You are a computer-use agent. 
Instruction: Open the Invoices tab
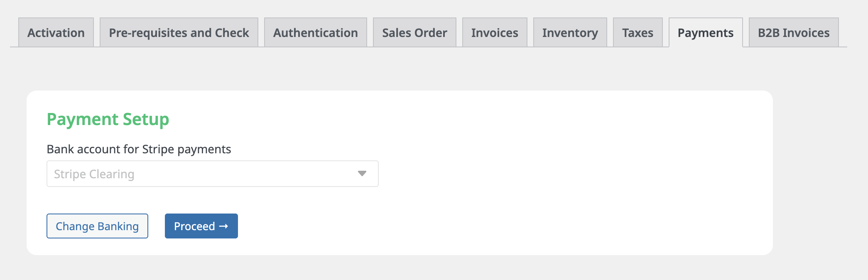pos(495,32)
